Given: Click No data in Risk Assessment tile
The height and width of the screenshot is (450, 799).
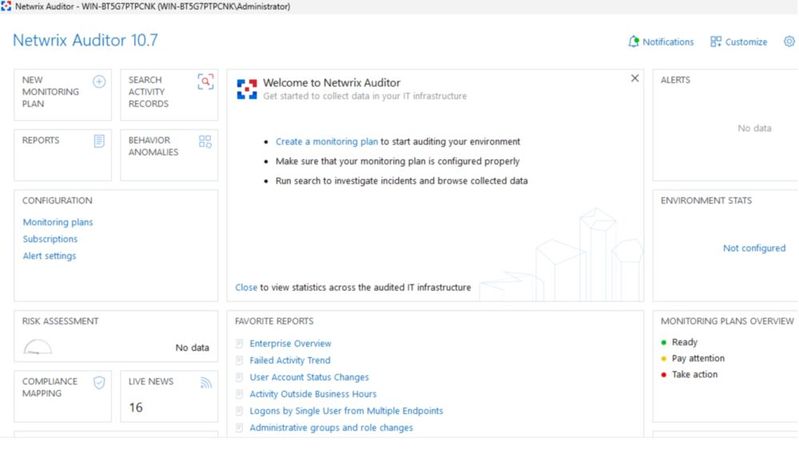Looking at the screenshot, I should point(192,348).
